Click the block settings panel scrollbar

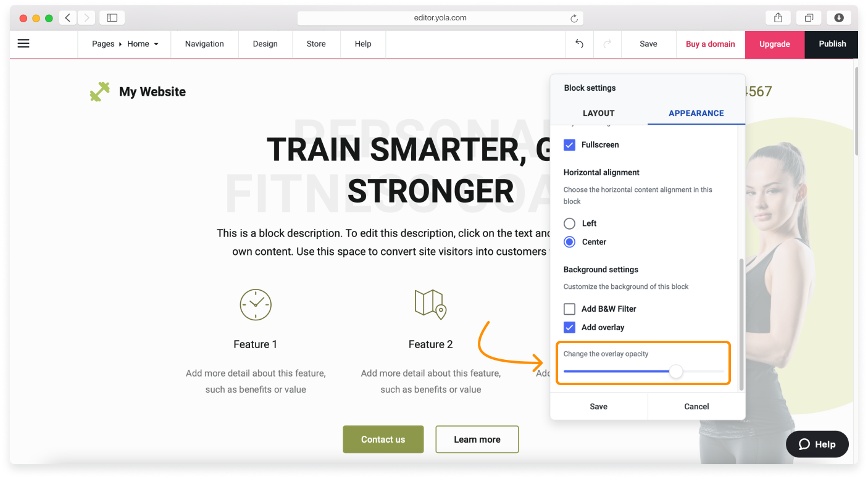[741, 325]
